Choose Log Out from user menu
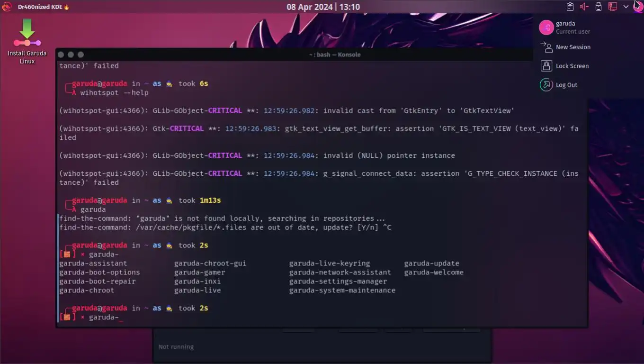 tap(559, 85)
